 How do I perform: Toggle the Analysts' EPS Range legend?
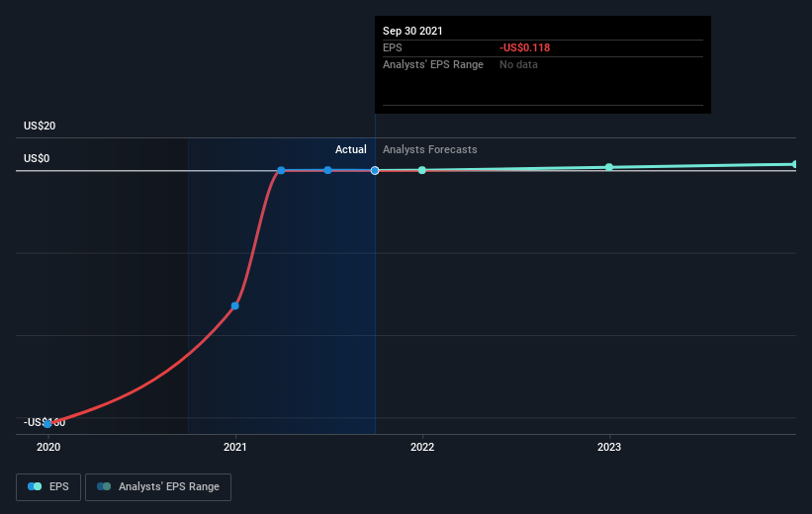pos(158,486)
